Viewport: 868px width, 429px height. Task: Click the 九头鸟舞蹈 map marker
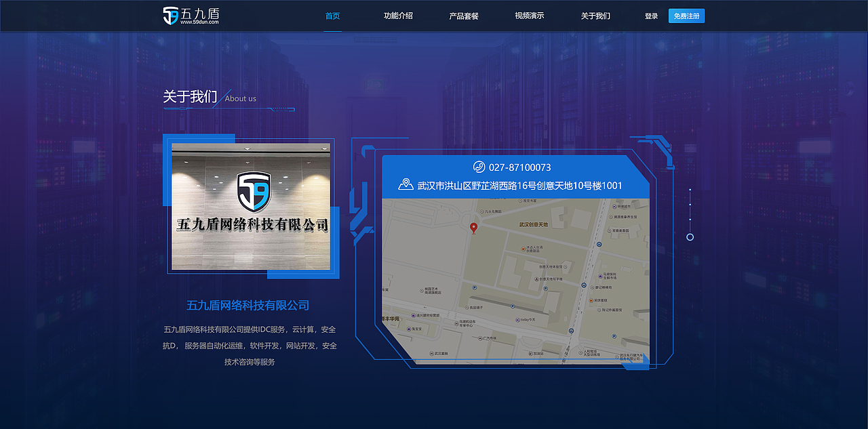(482, 210)
